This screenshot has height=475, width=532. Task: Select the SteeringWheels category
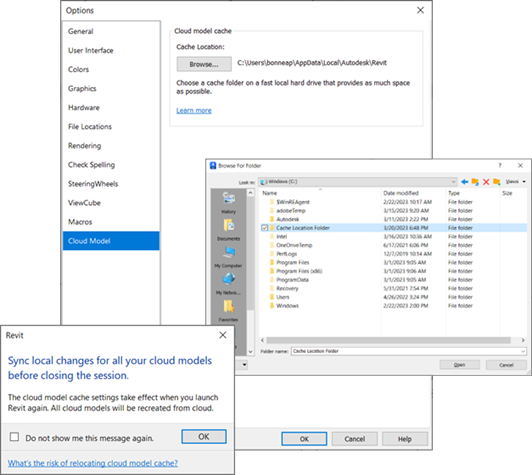click(111, 184)
